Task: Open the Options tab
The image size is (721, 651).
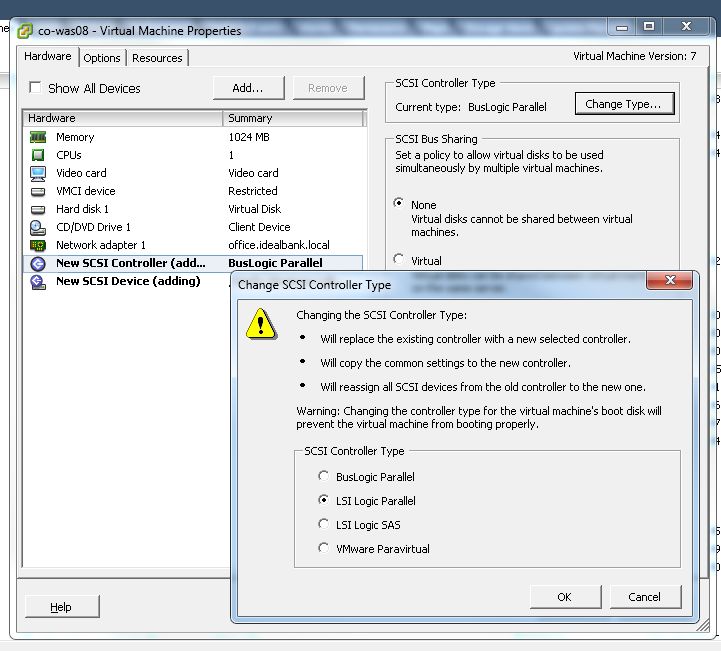Action: point(102,58)
